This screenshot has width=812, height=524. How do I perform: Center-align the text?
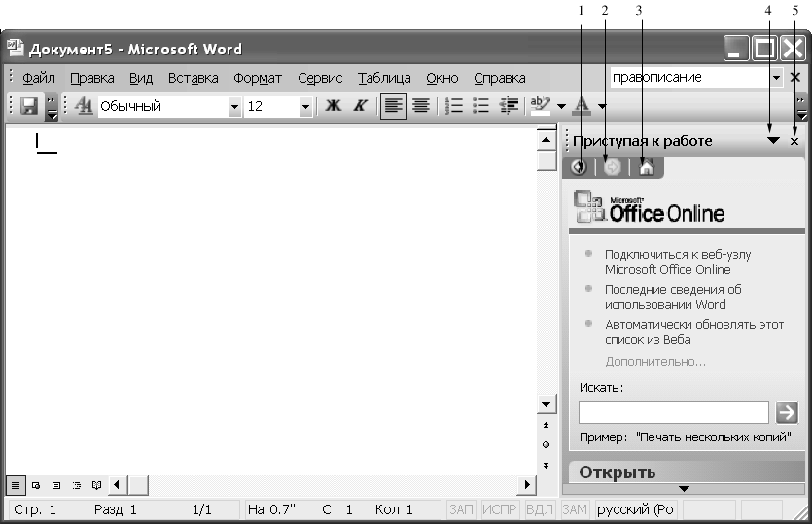pyautogui.click(x=421, y=106)
